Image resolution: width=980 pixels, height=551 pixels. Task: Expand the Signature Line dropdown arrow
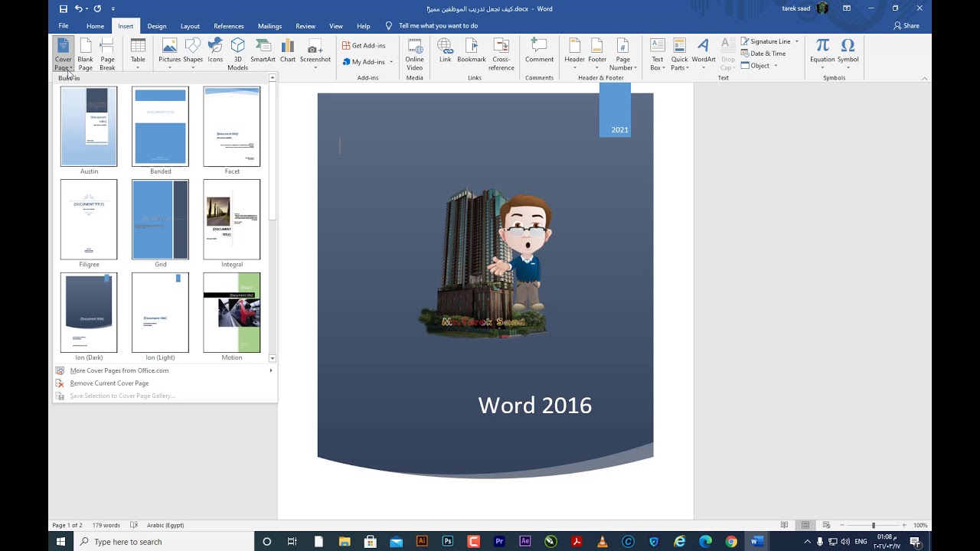coord(796,41)
